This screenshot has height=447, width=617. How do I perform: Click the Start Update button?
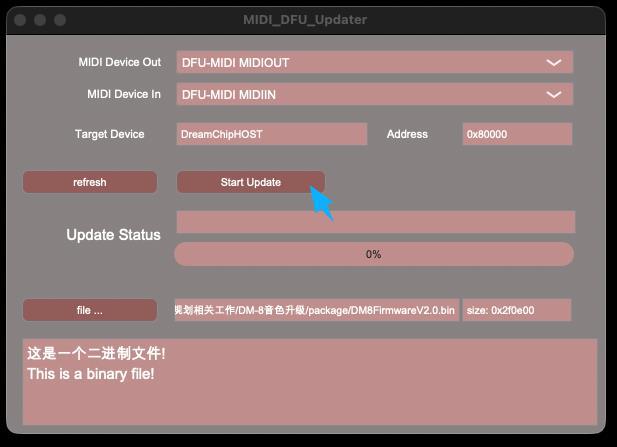250,182
